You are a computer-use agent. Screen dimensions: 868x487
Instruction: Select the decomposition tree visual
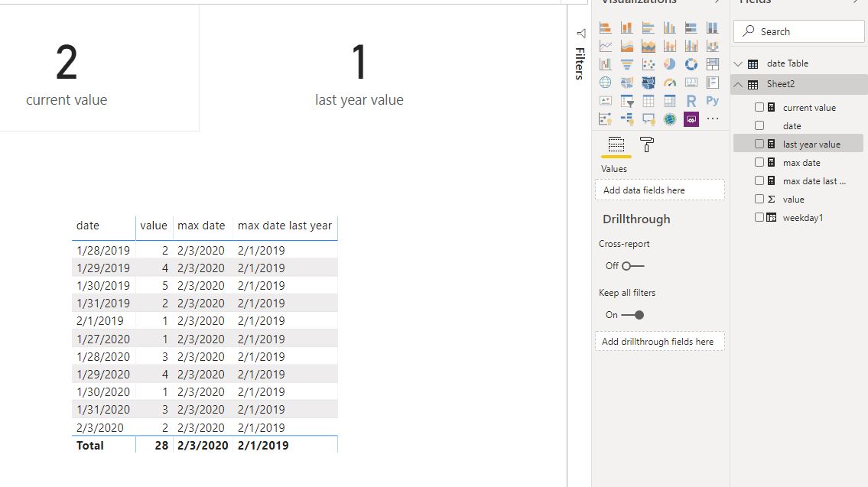[x=626, y=119]
